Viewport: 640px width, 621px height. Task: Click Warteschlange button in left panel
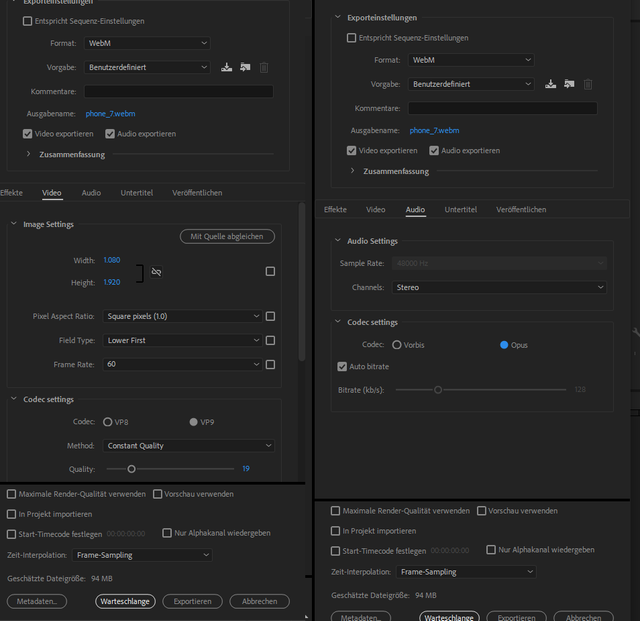[125, 601]
